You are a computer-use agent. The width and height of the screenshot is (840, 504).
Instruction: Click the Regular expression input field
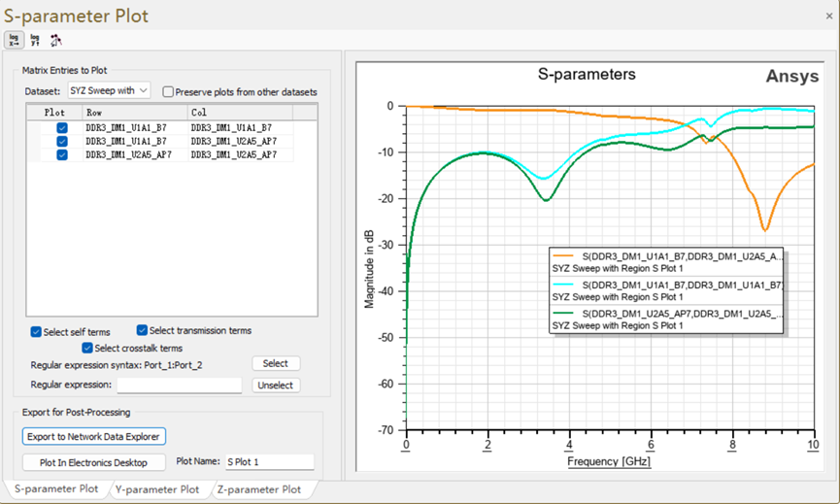[179, 386]
